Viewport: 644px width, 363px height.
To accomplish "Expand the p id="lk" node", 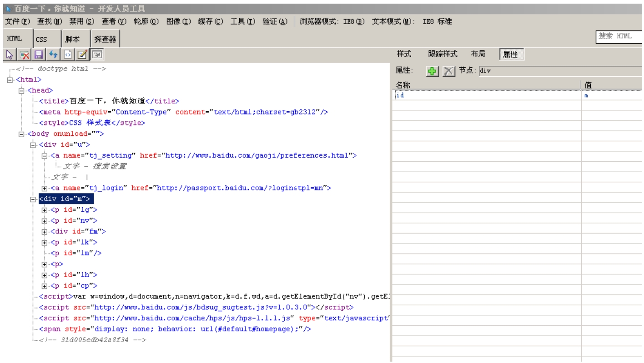I will tap(44, 243).
